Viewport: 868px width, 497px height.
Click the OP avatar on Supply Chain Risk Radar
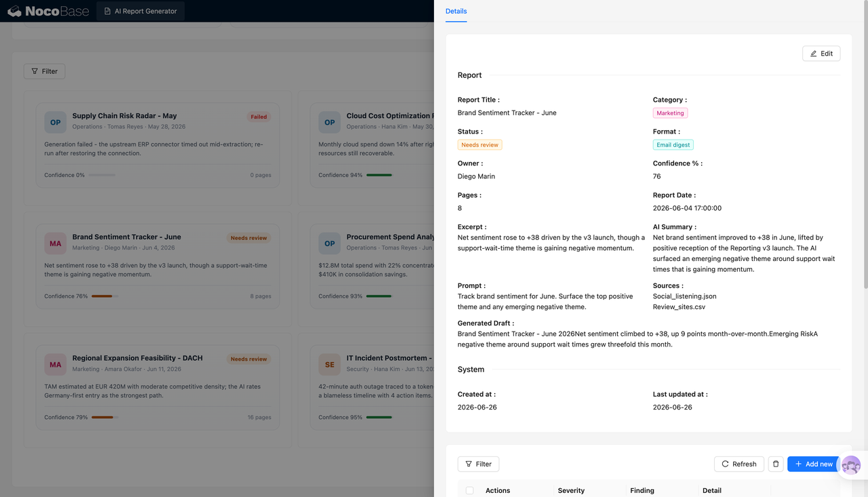click(56, 122)
